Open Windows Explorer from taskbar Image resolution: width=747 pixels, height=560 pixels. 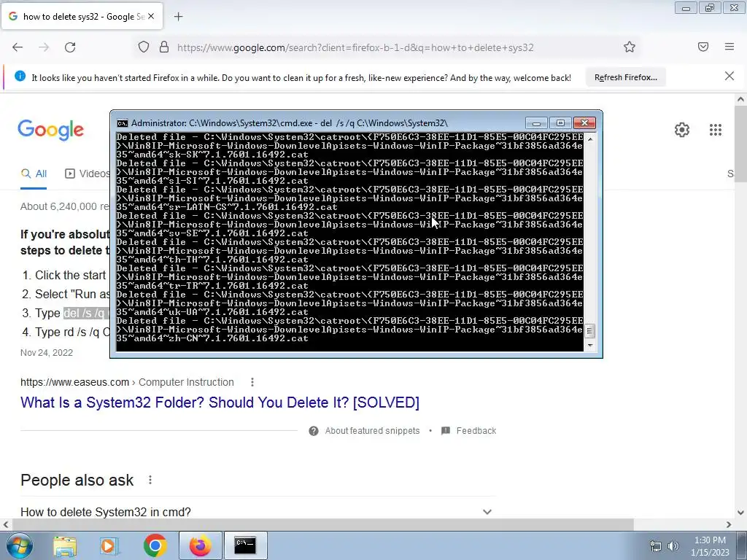click(x=65, y=546)
